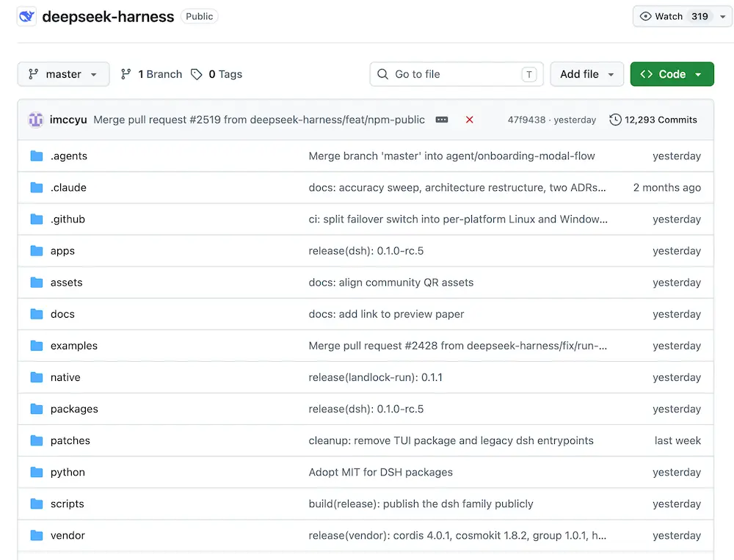Click the red failed status X icon
Screen dimensions: 734x560
point(470,120)
